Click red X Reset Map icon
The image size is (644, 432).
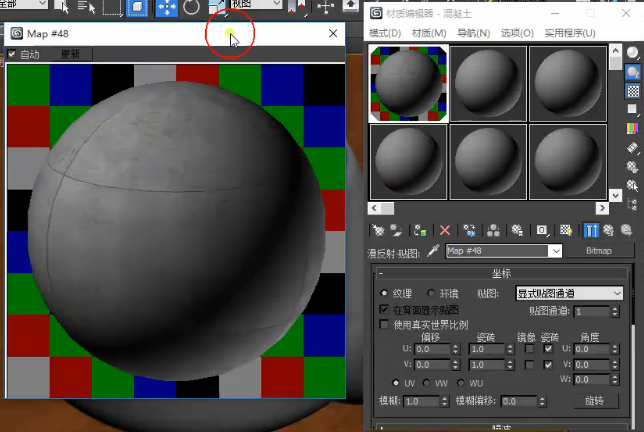445,230
